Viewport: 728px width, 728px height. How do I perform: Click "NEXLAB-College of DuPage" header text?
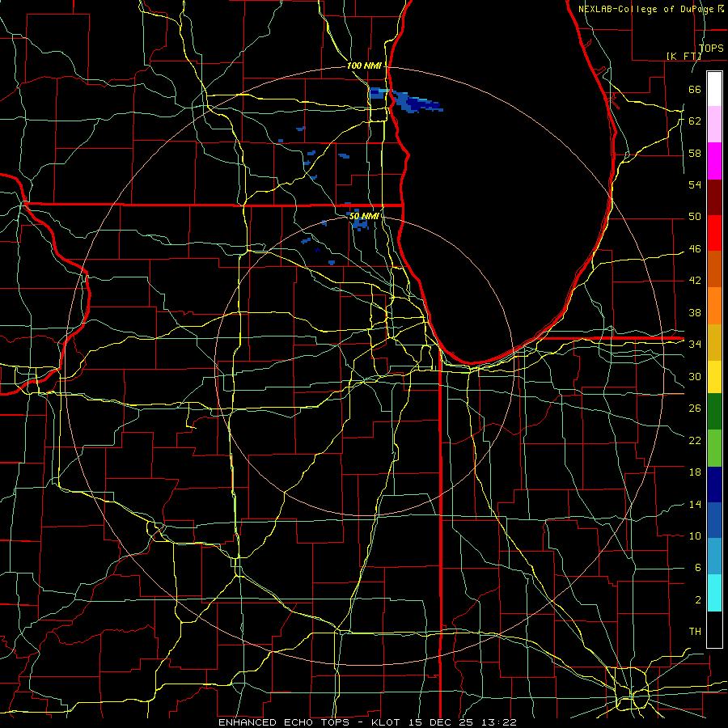[647, 9]
